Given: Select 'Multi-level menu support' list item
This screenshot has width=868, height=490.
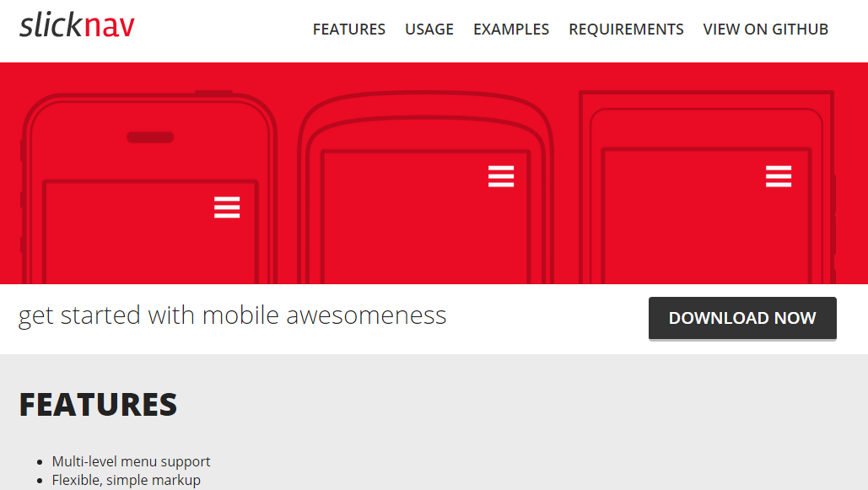Looking at the screenshot, I should (132, 461).
